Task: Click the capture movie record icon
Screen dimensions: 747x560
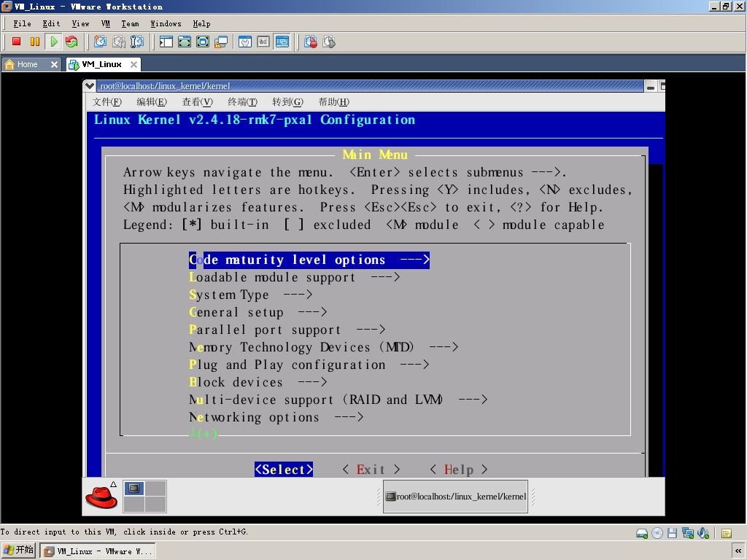Action: 311,42
